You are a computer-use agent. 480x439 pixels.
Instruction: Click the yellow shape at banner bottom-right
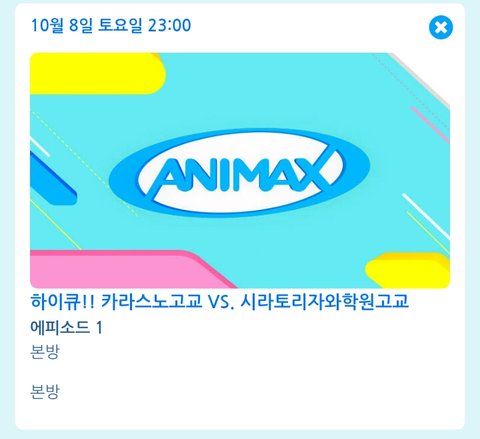[x=408, y=271]
